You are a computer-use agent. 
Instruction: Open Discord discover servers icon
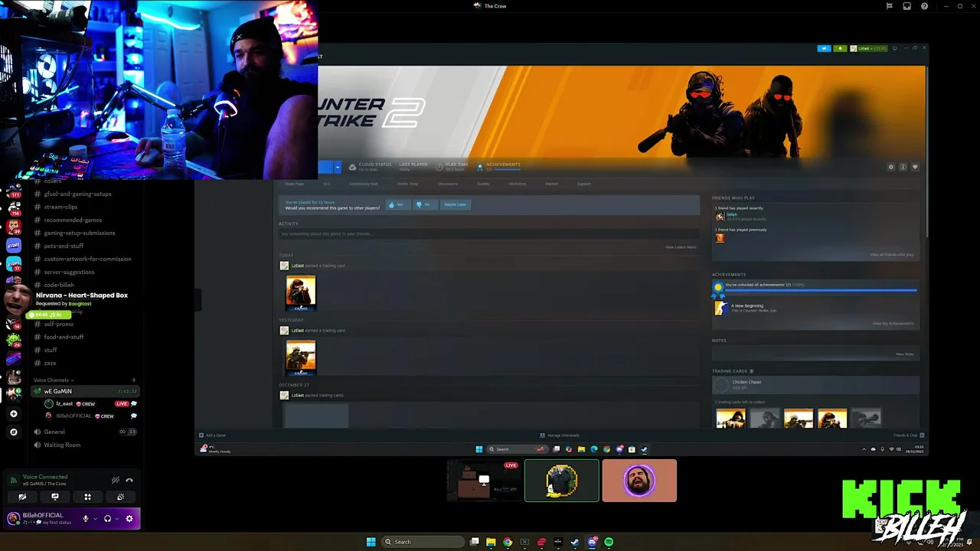13,432
